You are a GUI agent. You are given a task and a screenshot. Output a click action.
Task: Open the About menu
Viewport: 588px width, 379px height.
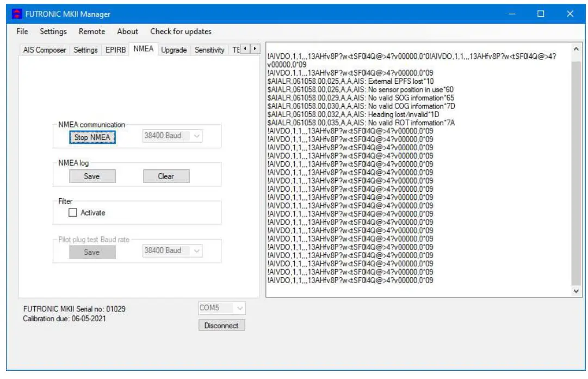pos(127,32)
